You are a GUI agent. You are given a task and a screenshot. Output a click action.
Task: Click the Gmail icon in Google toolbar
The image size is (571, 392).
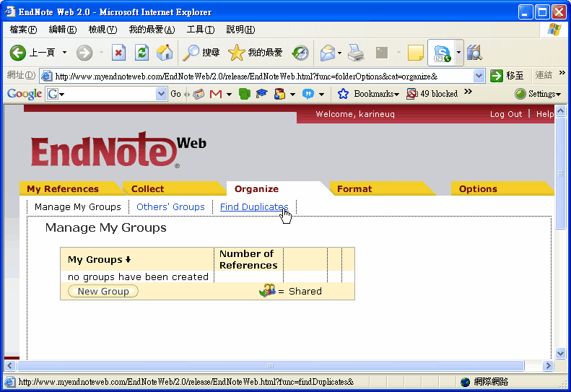coord(215,94)
